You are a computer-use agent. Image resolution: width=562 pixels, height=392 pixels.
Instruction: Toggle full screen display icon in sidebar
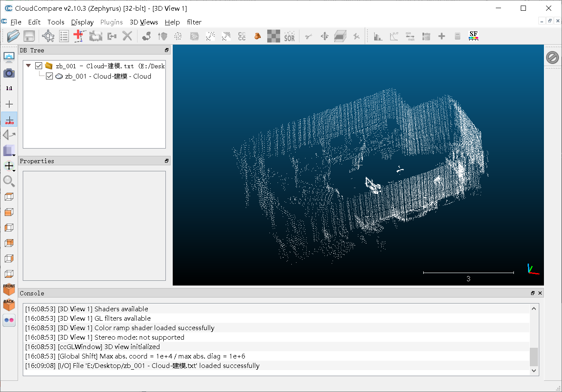tap(9, 58)
